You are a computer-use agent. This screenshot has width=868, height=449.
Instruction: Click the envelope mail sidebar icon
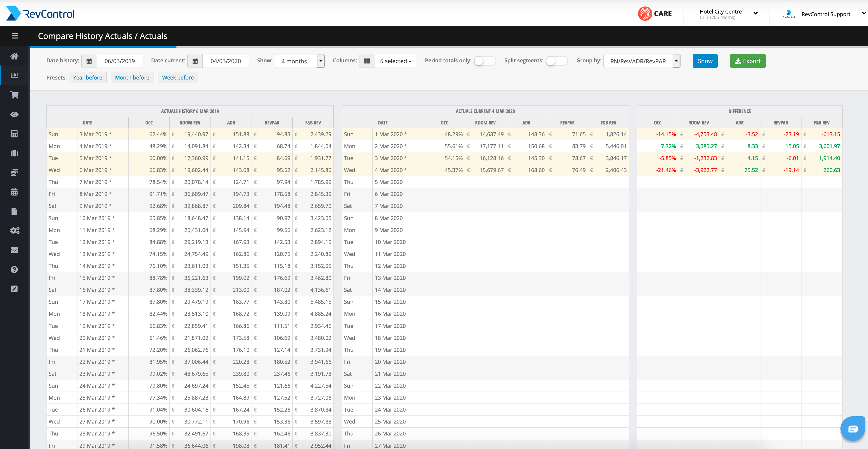point(15,250)
